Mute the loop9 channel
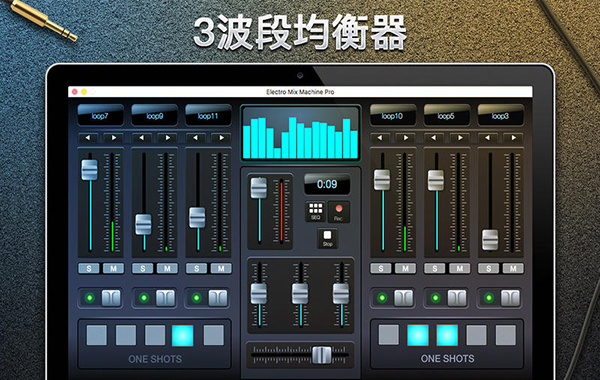The image size is (600, 380). pos(167,268)
